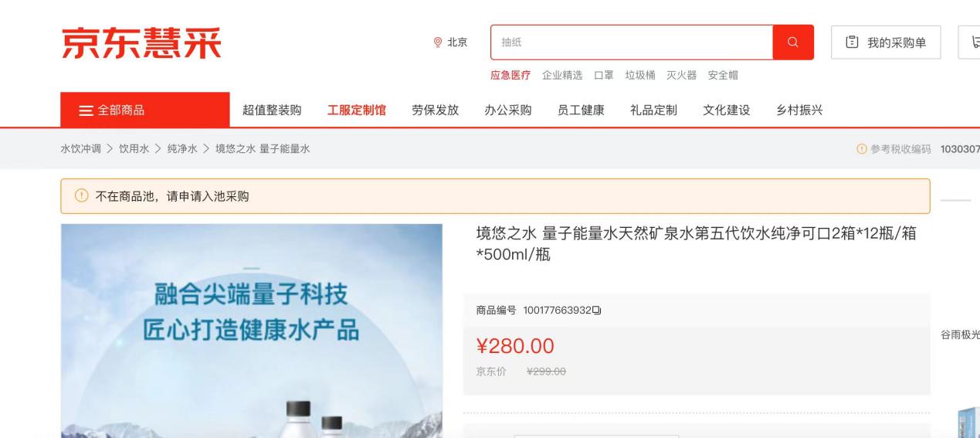Click the 京东慧采 logo
The height and width of the screenshot is (438, 980).
141,42
